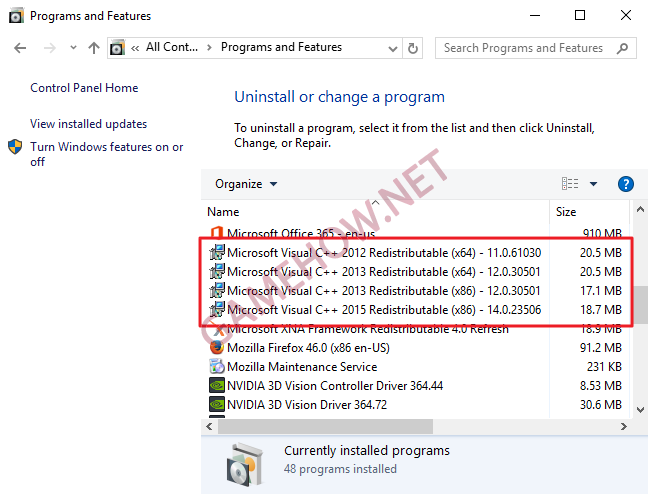Go back using the back arrow
This screenshot has width=650, height=495.
coord(20,48)
